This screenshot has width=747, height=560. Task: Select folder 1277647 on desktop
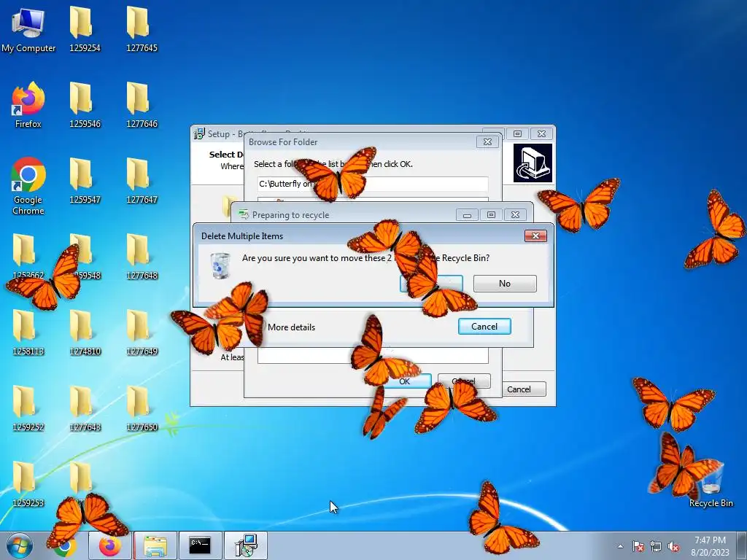click(x=142, y=181)
